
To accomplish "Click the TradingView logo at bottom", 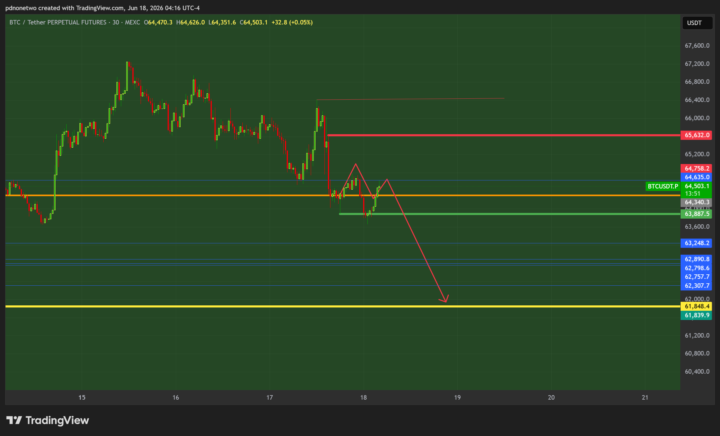I will [x=47, y=420].
